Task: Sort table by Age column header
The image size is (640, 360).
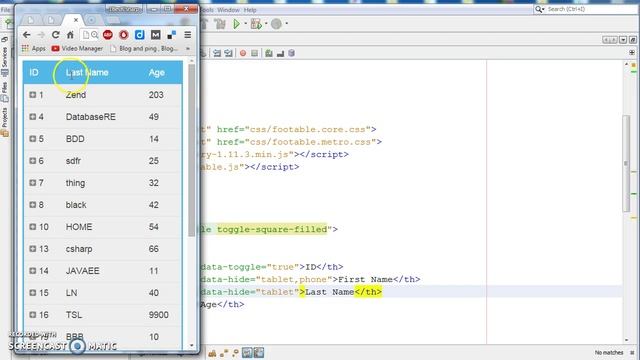Action: point(157,73)
